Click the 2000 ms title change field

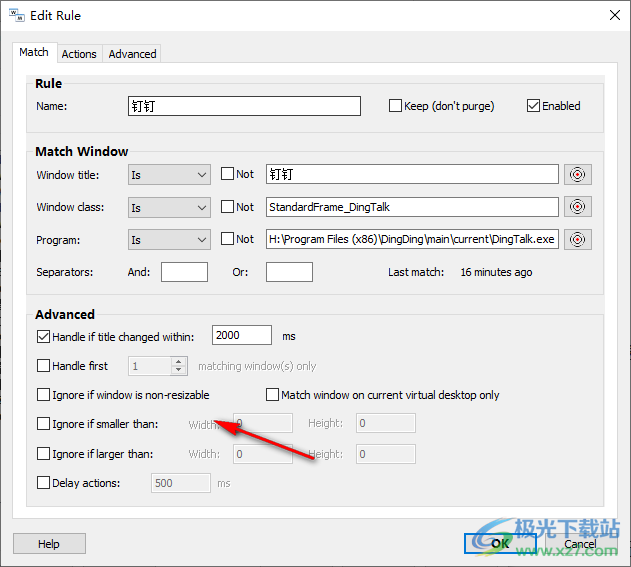[242, 335]
